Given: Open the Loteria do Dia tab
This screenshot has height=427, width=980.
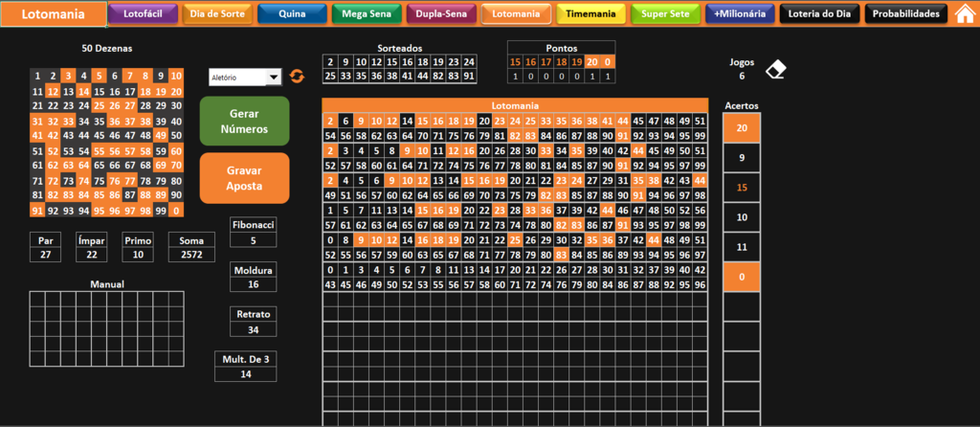Looking at the screenshot, I should tap(819, 13).
